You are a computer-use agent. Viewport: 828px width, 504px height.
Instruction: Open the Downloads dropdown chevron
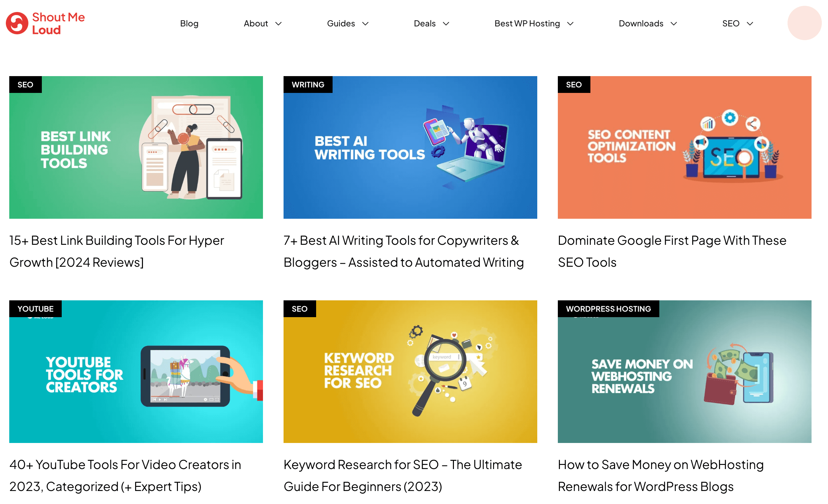tap(674, 24)
